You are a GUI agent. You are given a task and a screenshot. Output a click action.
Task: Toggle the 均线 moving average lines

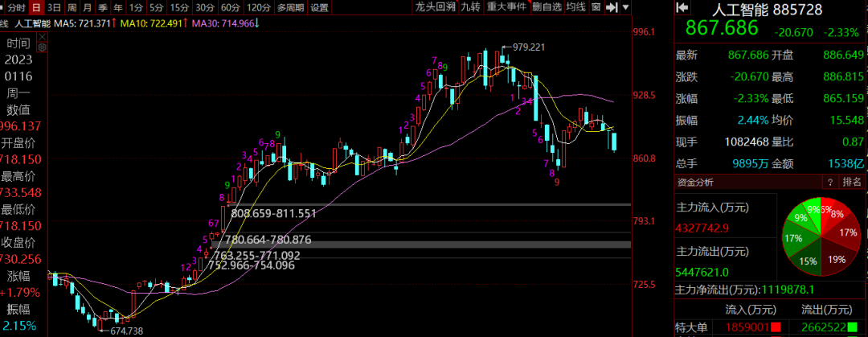576,6
